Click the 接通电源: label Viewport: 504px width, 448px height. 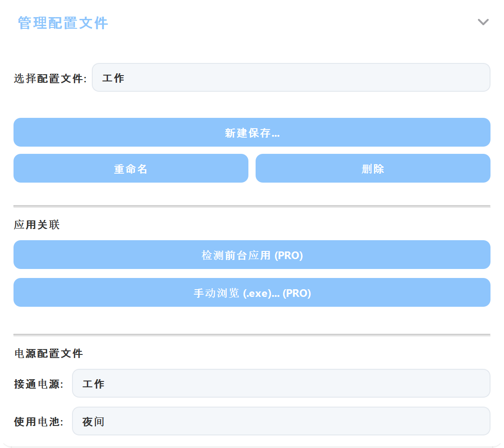click(39, 384)
